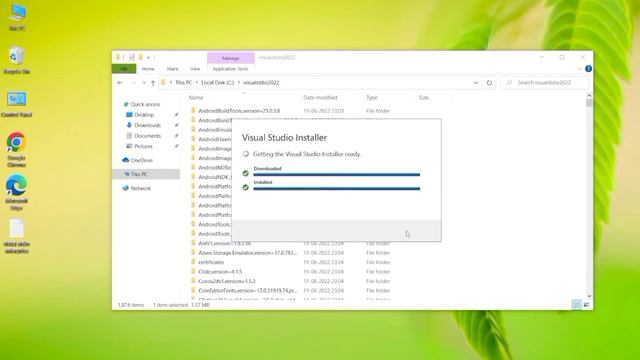The width and height of the screenshot is (640, 360).
Task: Go up one folder level
Action: tap(153, 82)
